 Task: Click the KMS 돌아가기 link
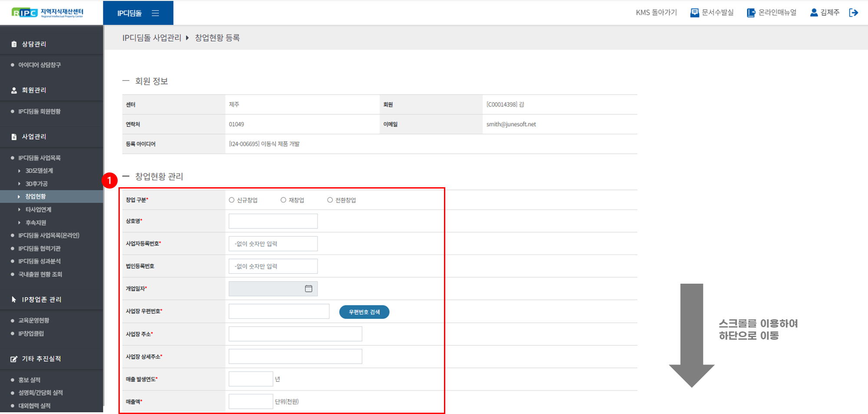[656, 13]
